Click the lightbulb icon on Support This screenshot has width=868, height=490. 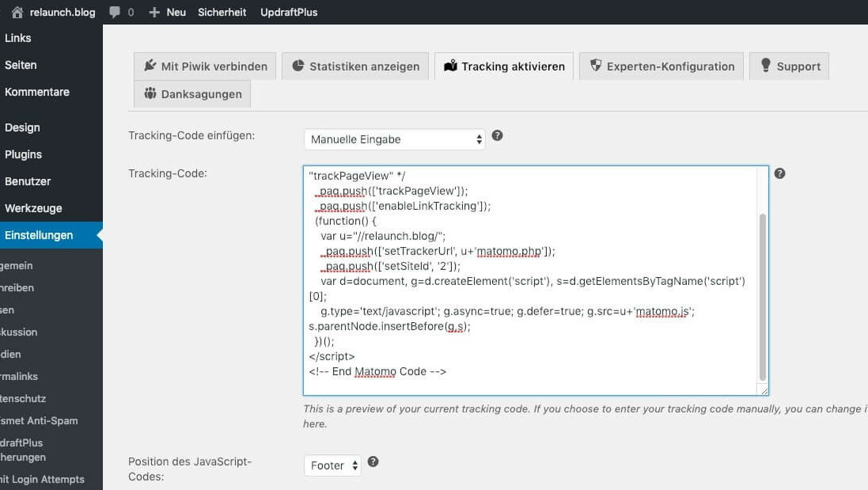766,66
